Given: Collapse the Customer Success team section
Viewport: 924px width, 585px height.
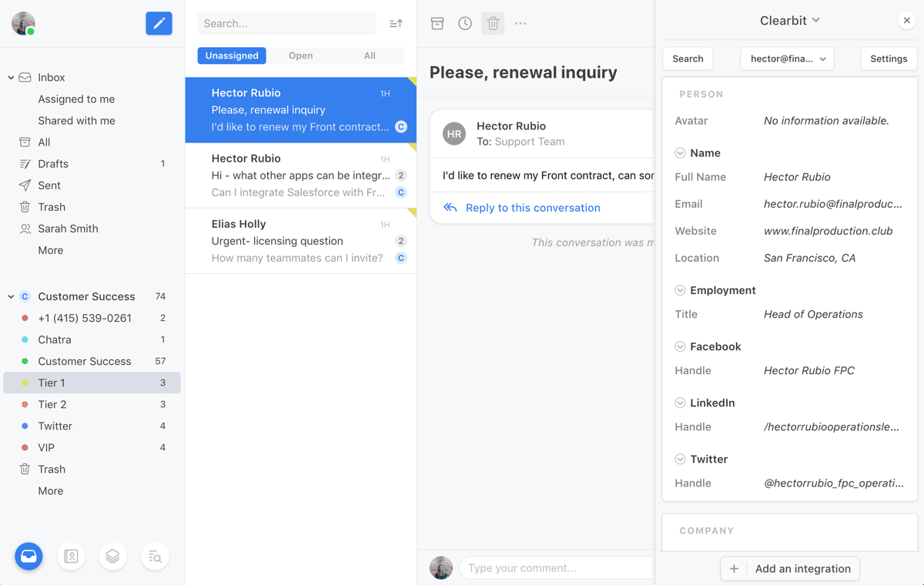Looking at the screenshot, I should click(x=11, y=296).
